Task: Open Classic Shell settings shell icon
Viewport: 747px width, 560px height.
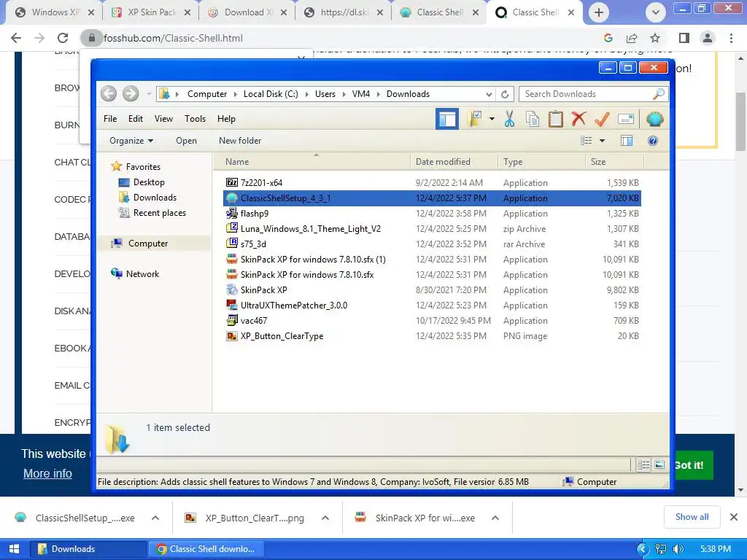Action: coord(654,119)
